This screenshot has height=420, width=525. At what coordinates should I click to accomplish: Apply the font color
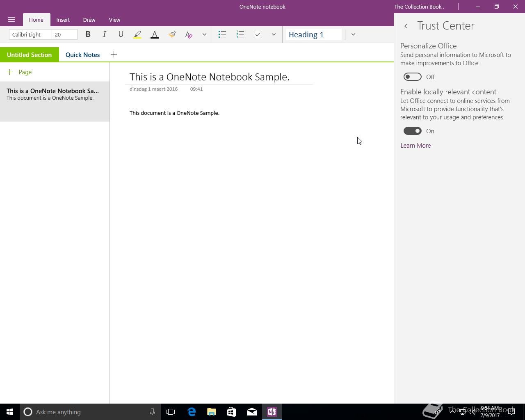coord(155,34)
